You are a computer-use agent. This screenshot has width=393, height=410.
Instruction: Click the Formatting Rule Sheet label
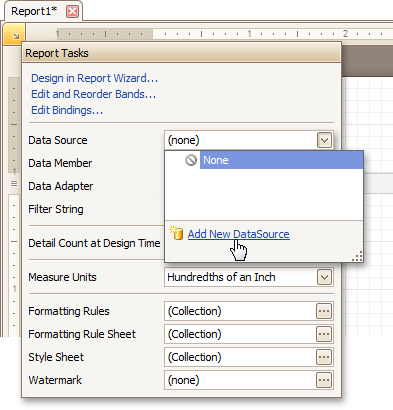tap(82, 334)
